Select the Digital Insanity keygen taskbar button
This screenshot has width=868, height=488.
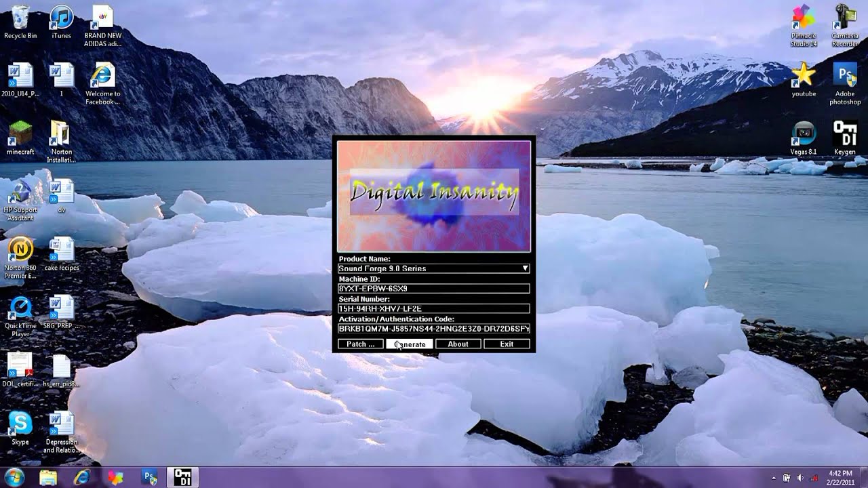click(x=183, y=477)
